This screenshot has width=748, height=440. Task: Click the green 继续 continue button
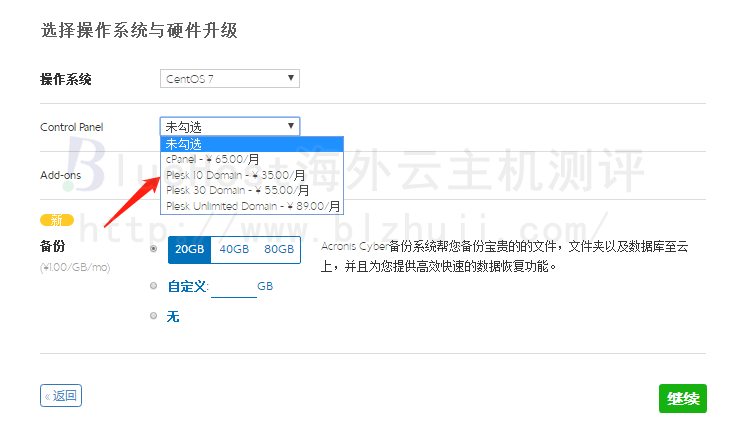pyautogui.click(x=683, y=398)
